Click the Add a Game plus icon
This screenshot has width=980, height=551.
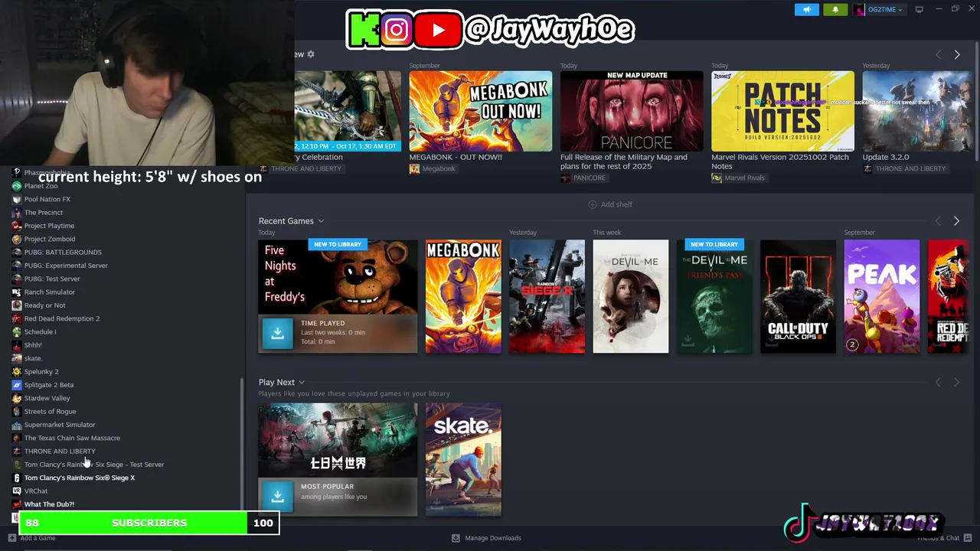click(x=14, y=538)
